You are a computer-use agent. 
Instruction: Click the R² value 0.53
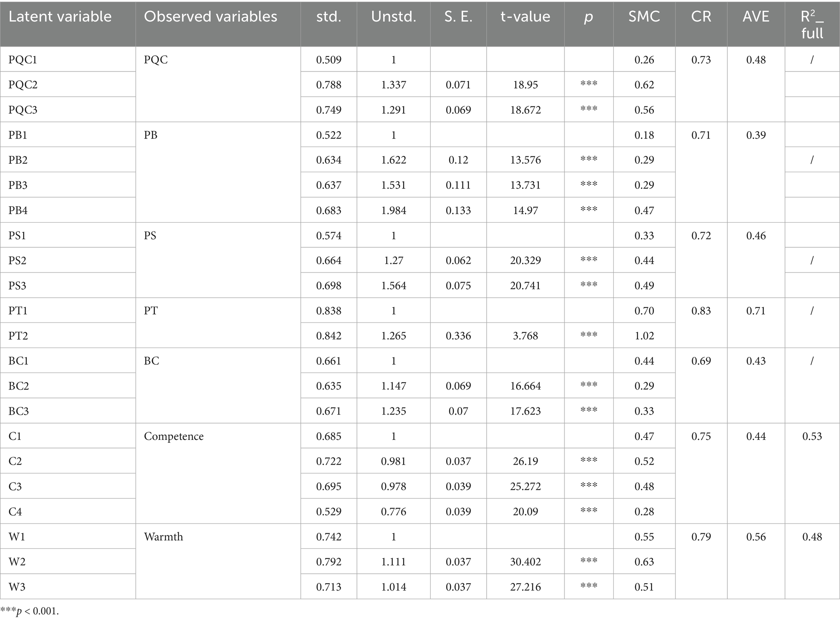click(812, 436)
